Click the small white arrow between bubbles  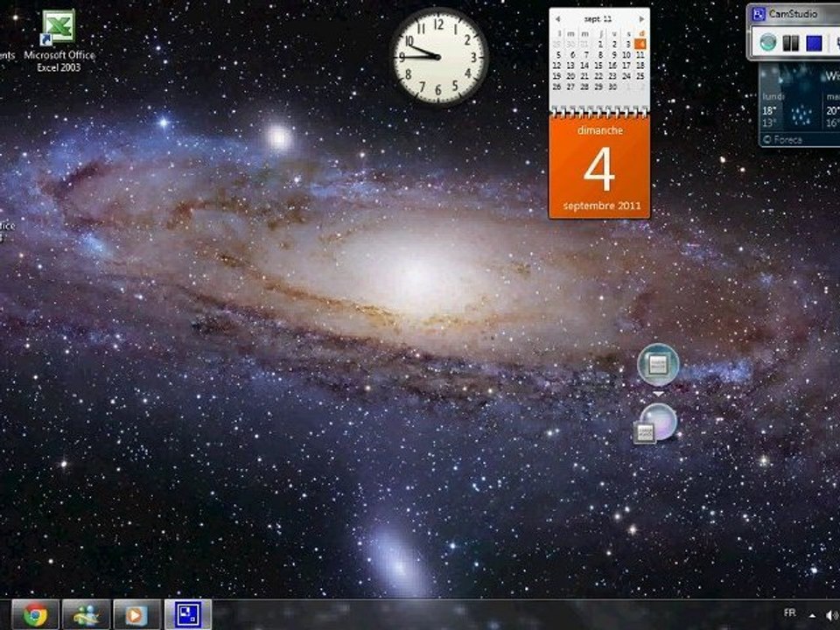coord(658,394)
